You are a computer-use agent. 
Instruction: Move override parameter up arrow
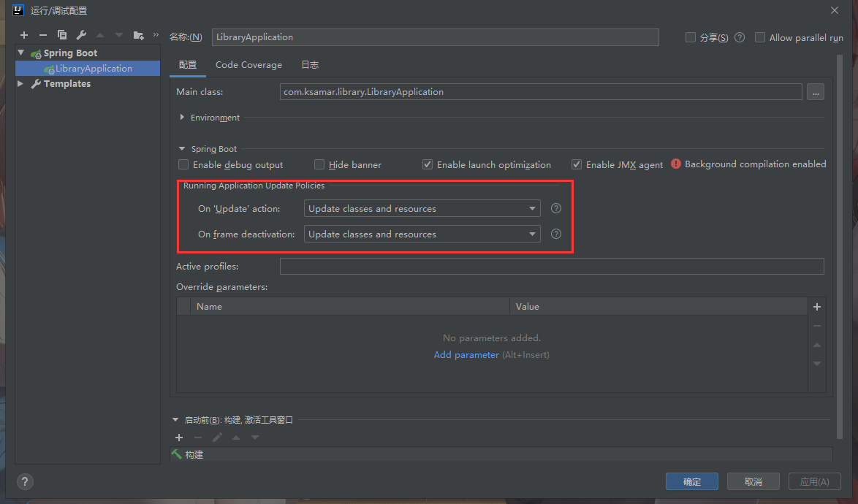tap(817, 345)
